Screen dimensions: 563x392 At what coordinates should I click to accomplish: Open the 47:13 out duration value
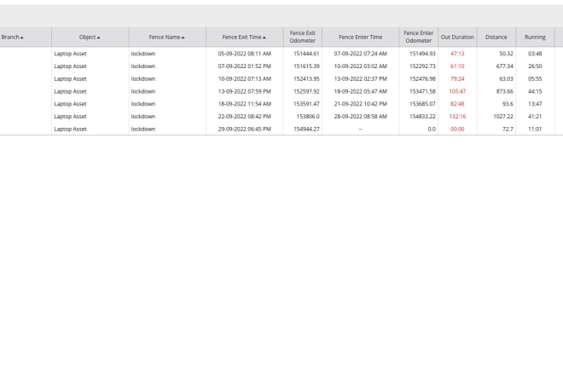tap(457, 54)
